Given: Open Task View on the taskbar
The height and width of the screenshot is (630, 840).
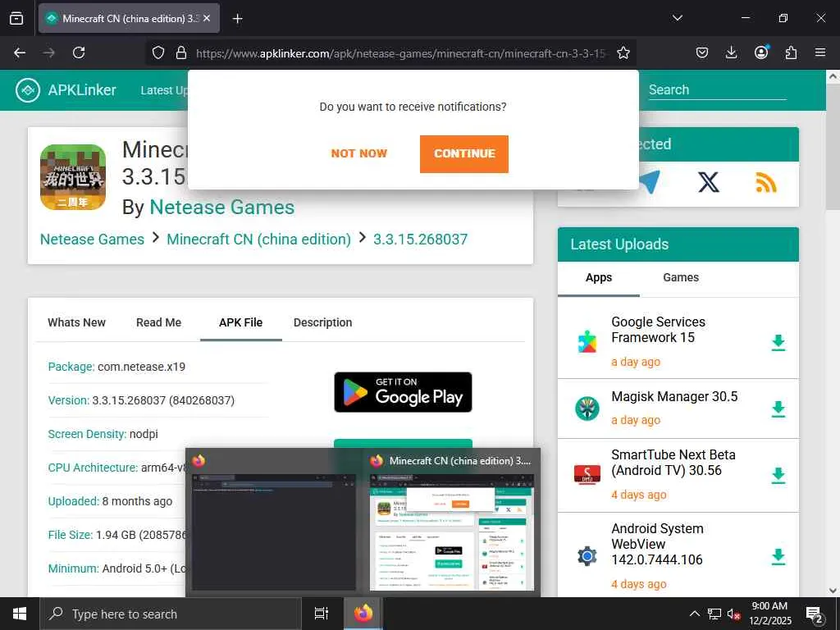Looking at the screenshot, I should 321,614.
